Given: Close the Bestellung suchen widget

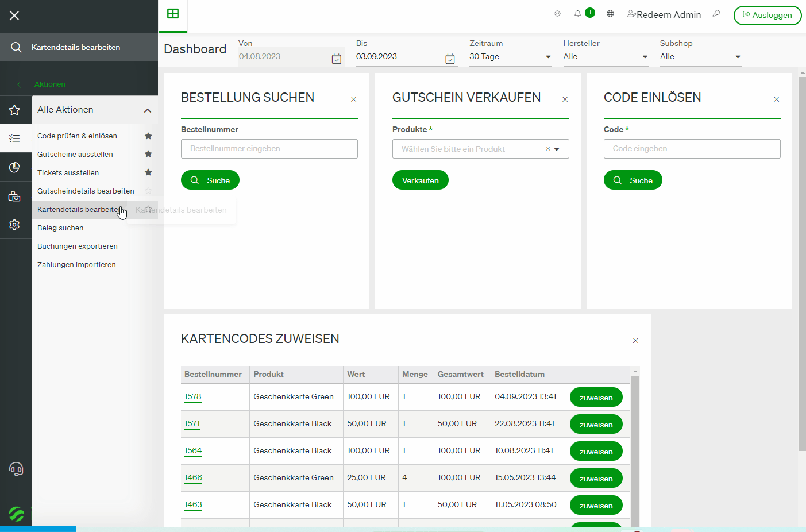Looking at the screenshot, I should tap(354, 99).
